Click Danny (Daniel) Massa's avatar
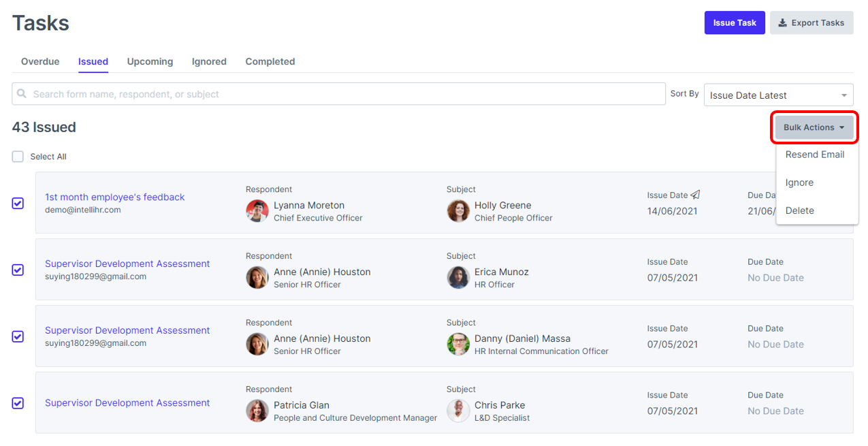The width and height of the screenshot is (868, 446). (x=458, y=344)
